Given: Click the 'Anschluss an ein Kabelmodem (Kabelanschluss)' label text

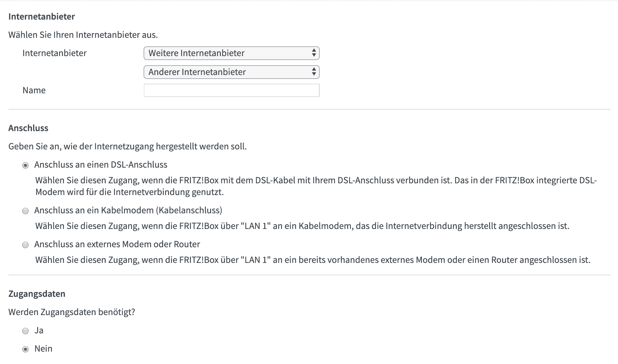Looking at the screenshot, I should [128, 210].
